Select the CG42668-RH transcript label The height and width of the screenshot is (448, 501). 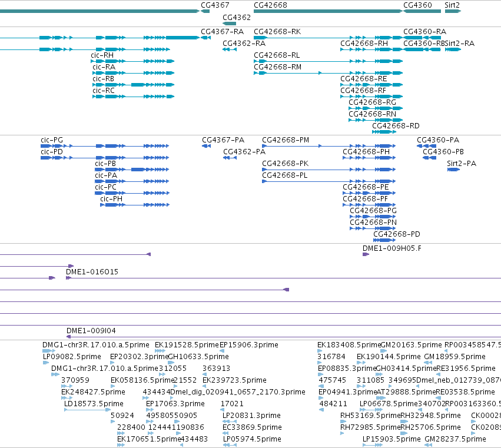coord(364,44)
